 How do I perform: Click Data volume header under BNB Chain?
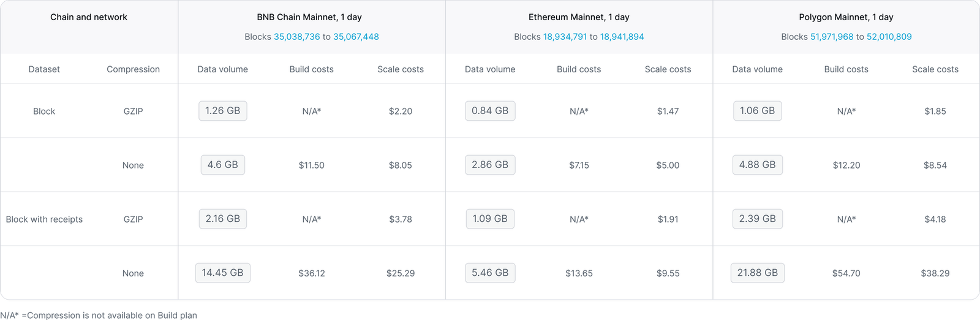223,69
